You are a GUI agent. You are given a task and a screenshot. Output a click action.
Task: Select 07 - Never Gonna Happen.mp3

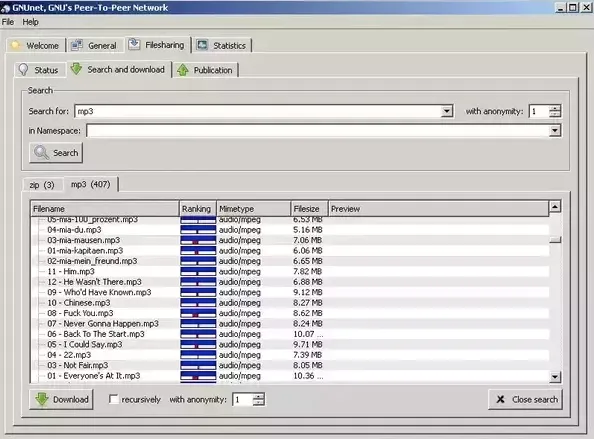[103, 323]
